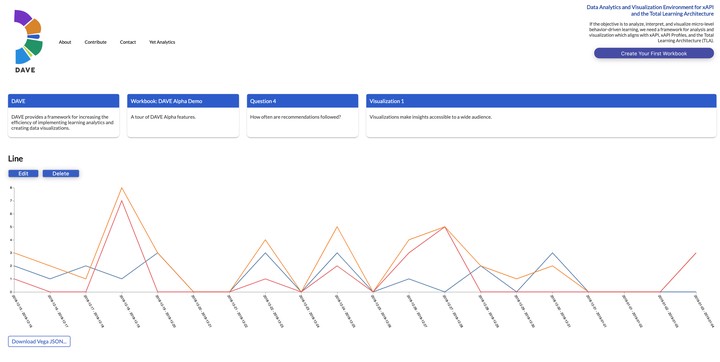Visit the Yet Analytics link
The image size is (720, 362).
(162, 42)
